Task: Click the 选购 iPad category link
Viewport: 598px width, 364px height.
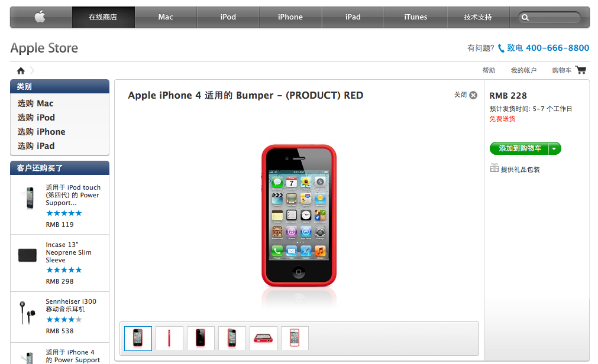Action: tap(36, 146)
